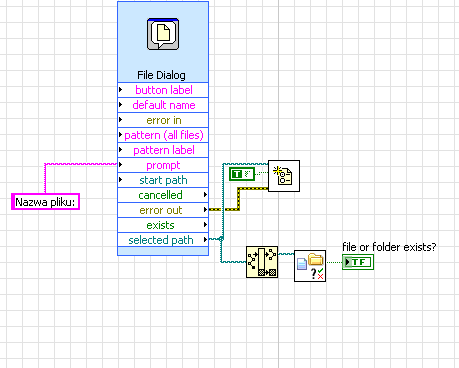Viewport: 459px width, 368px height.
Task: Select the file or folder exists? boolean indicator
Action: [358, 262]
